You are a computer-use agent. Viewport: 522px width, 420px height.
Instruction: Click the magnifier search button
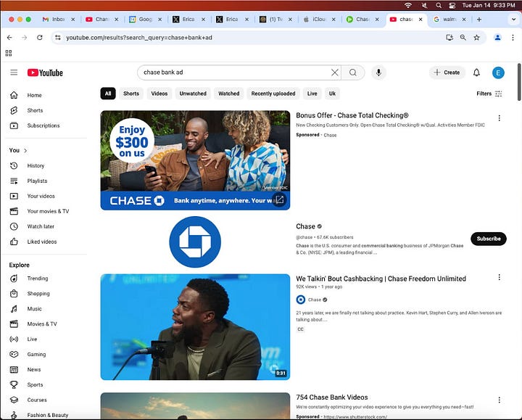353,73
